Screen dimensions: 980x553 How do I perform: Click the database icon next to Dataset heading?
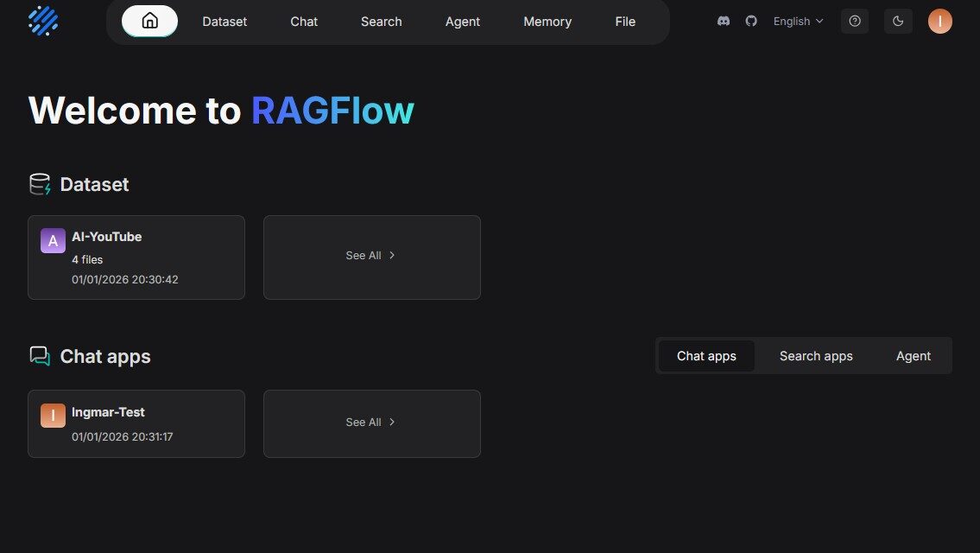pyautogui.click(x=39, y=183)
